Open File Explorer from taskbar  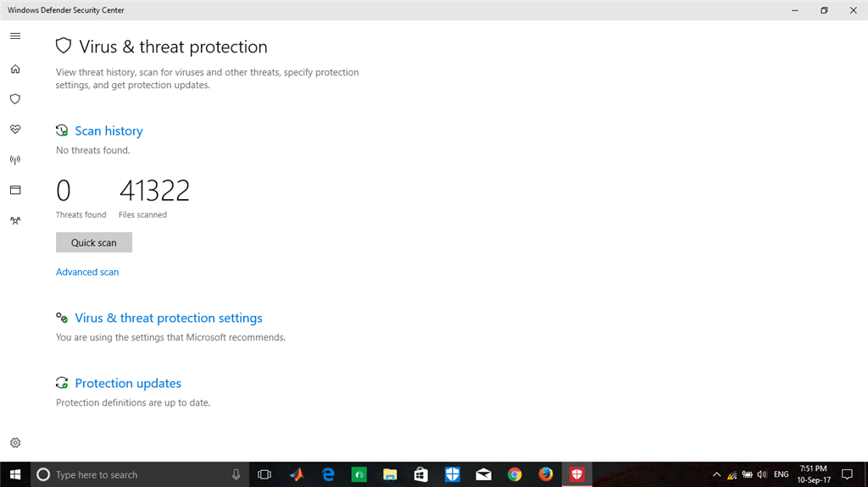[390, 474]
